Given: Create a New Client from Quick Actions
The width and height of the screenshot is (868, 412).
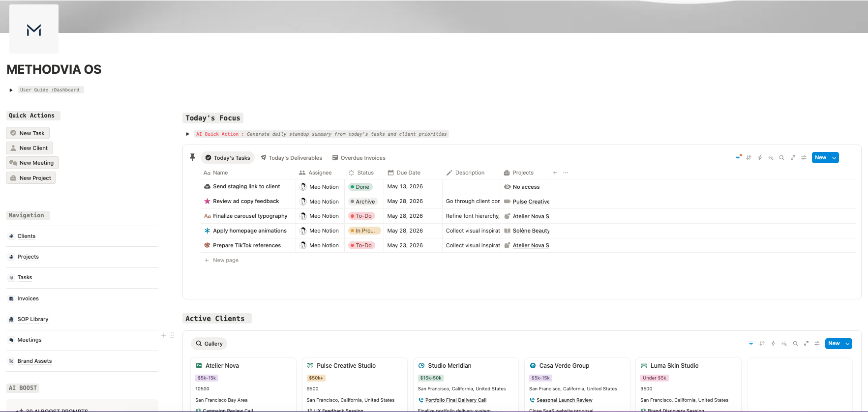Looking at the screenshot, I should pyautogui.click(x=30, y=148).
